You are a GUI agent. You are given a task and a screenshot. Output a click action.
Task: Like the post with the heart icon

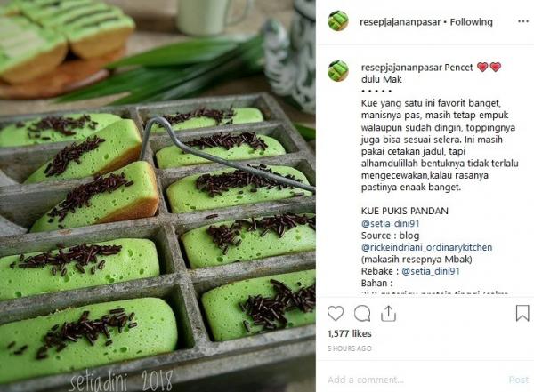point(336,314)
